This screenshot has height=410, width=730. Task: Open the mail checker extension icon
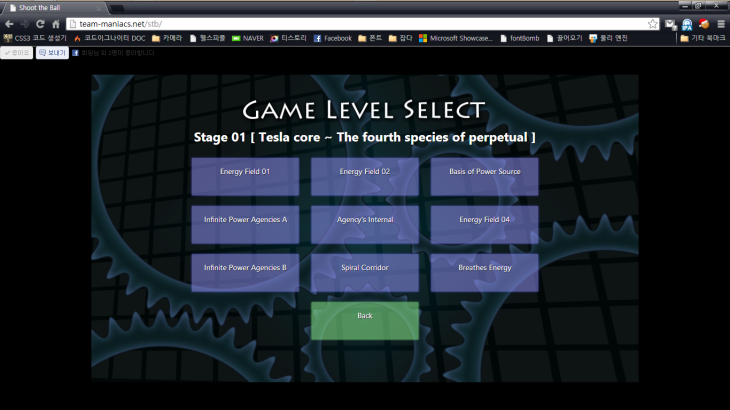670,24
